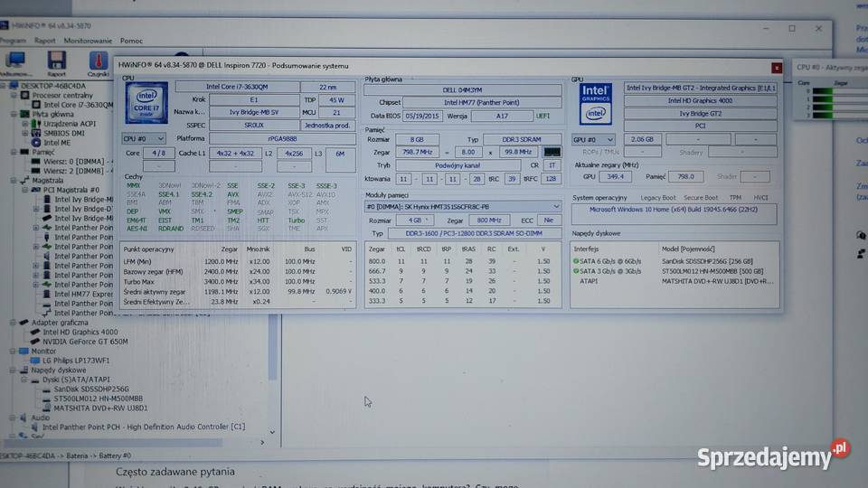This screenshot has height=488, width=868.
Task: Click Bazowy zegar (HFM) row
Action: tap(238, 272)
